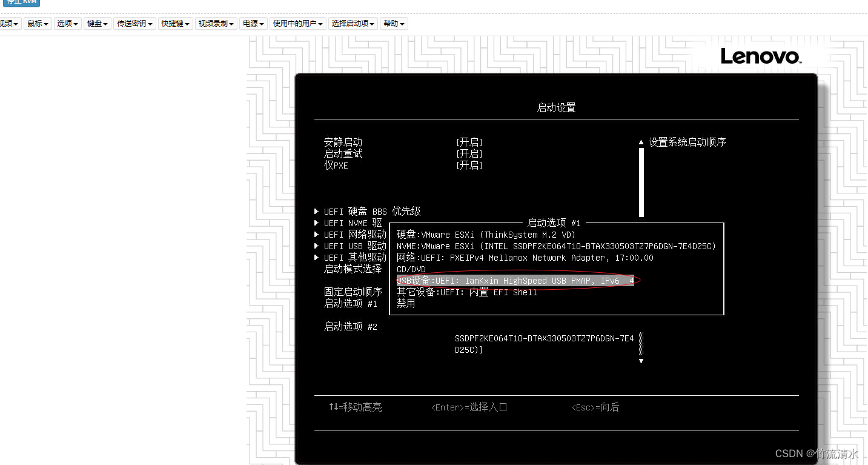Viewport: 868px width, 465px height.
Task: Select the 启动模式选择 setting
Action: [353, 269]
